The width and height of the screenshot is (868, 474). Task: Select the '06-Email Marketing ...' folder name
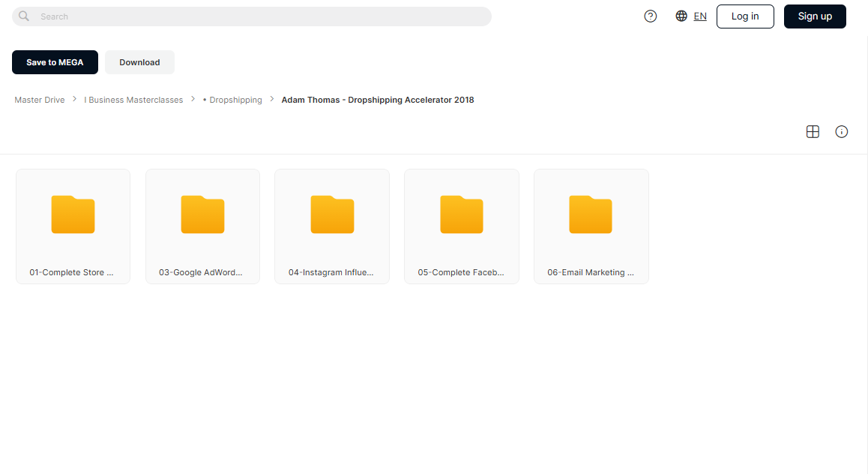click(591, 272)
